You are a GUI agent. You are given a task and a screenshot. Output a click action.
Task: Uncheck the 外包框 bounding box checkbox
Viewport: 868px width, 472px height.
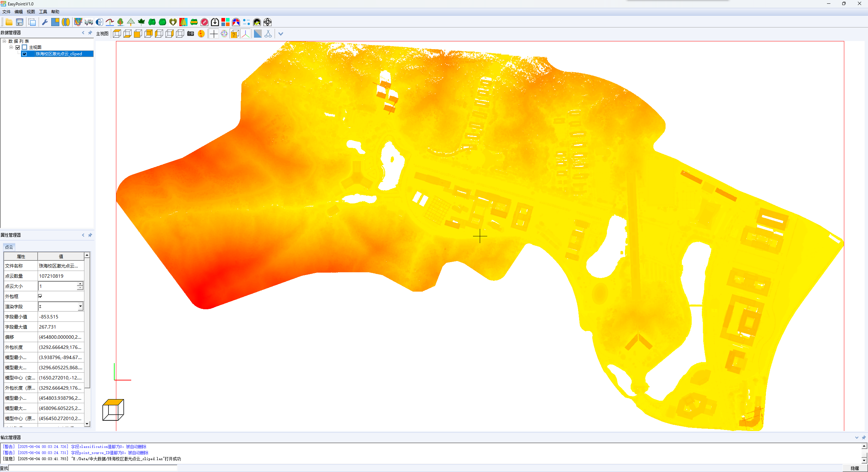click(40, 296)
